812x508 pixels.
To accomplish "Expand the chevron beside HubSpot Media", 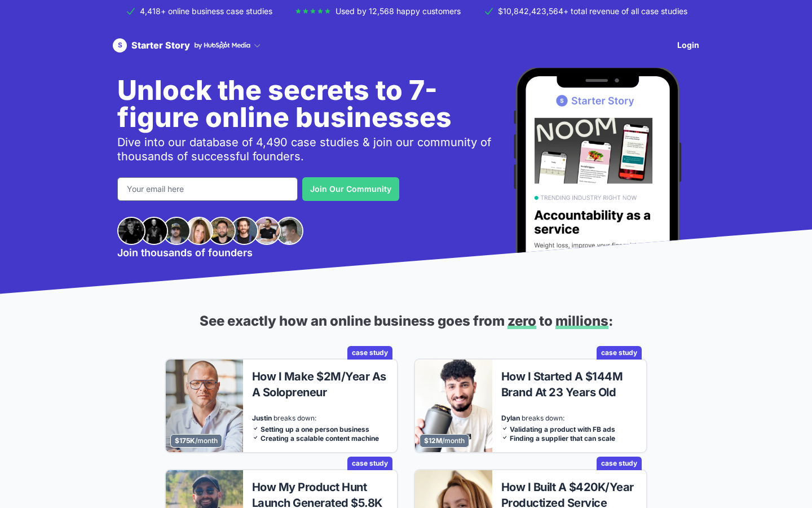I will (257, 46).
